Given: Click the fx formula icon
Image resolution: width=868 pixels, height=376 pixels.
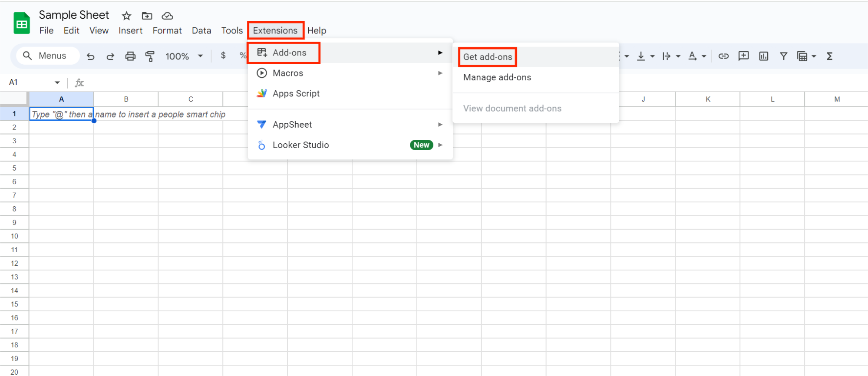Looking at the screenshot, I should pos(79,82).
